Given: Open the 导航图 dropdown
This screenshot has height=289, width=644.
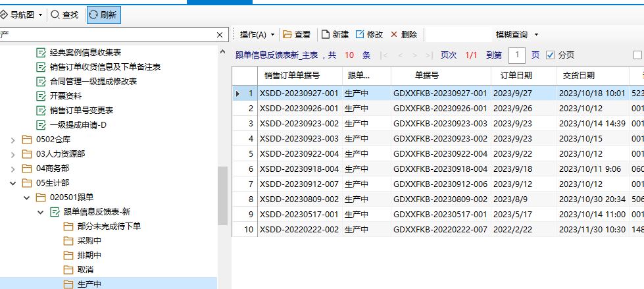Looking at the screenshot, I should pos(41,14).
